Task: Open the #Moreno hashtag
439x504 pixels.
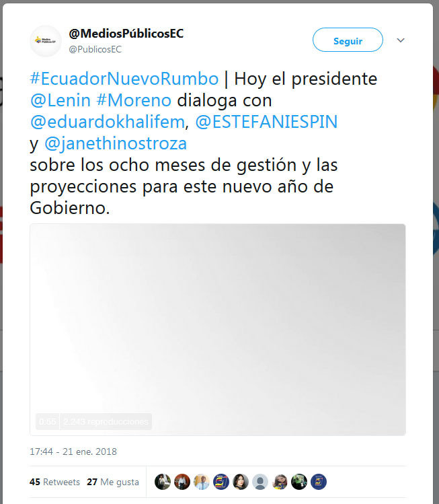Action: [134, 100]
